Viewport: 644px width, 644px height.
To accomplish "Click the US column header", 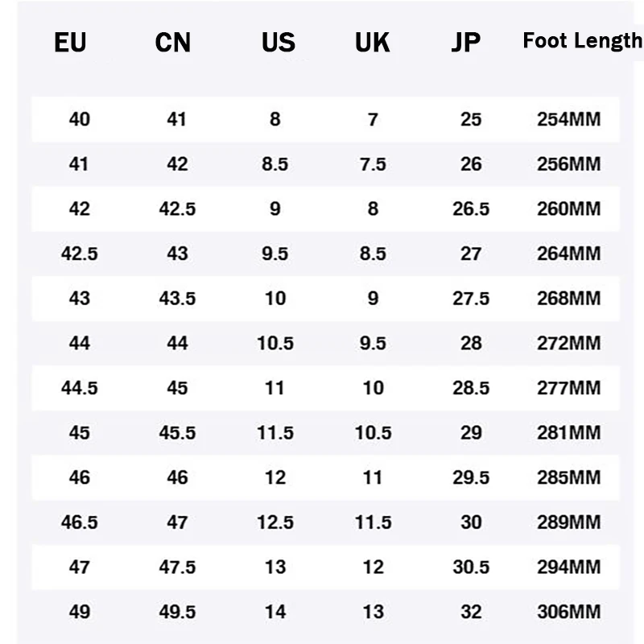I will click(x=279, y=43).
